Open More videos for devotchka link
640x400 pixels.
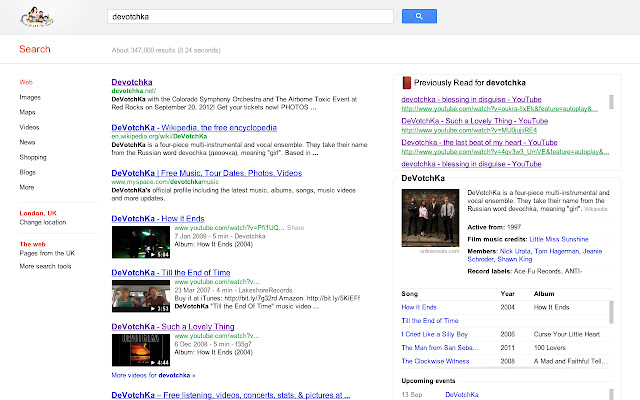(153, 375)
